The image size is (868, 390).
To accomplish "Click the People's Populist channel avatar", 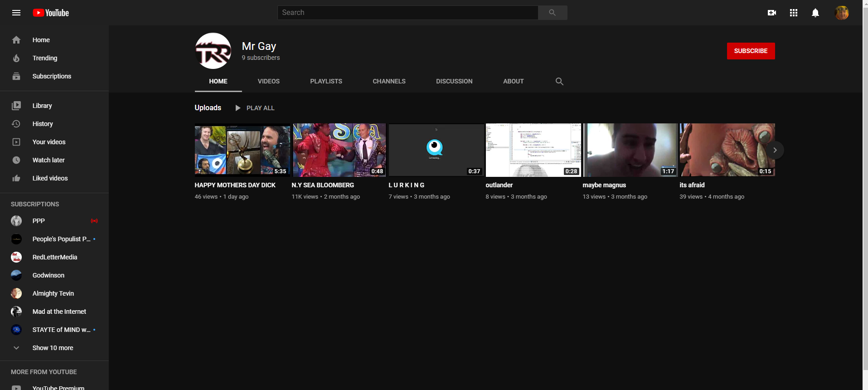I will tap(16, 239).
